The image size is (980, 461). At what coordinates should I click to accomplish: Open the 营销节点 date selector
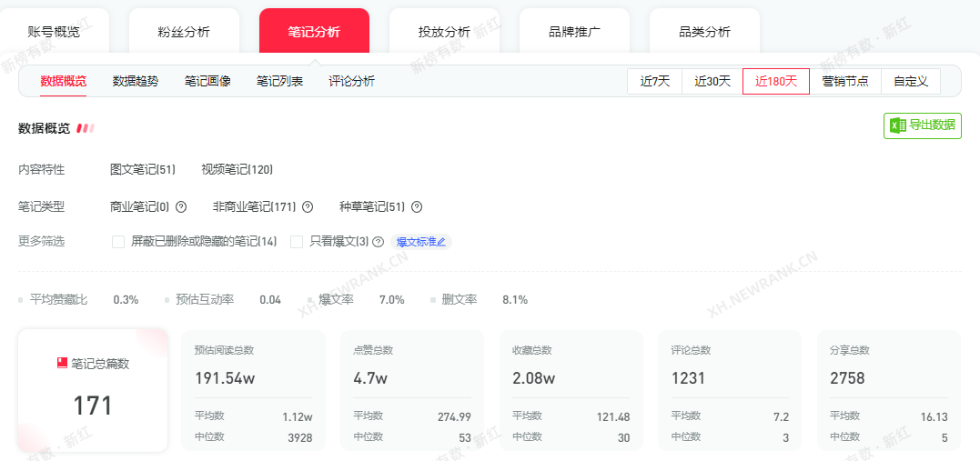click(x=844, y=81)
